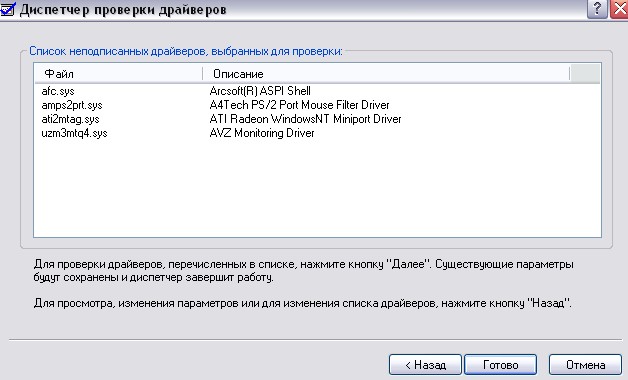
Task: Go back with the "< Назад" button
Action: click(425, 365)
